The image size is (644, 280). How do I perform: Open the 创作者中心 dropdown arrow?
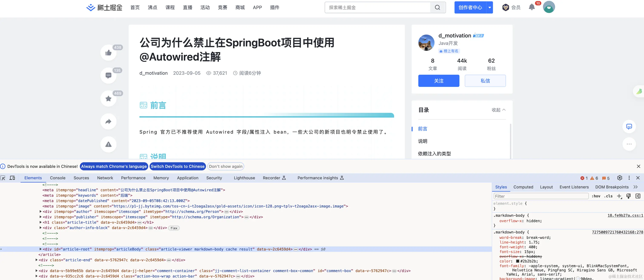tap(490, 7)
